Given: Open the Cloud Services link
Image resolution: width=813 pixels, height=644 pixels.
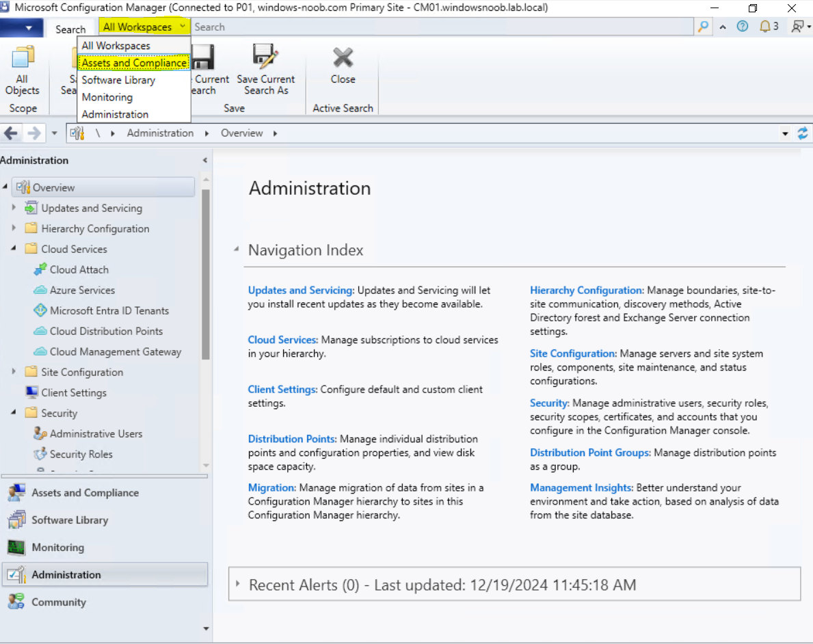Looking at the screenshot, I should pyautogui.click(x=282, y=340).
